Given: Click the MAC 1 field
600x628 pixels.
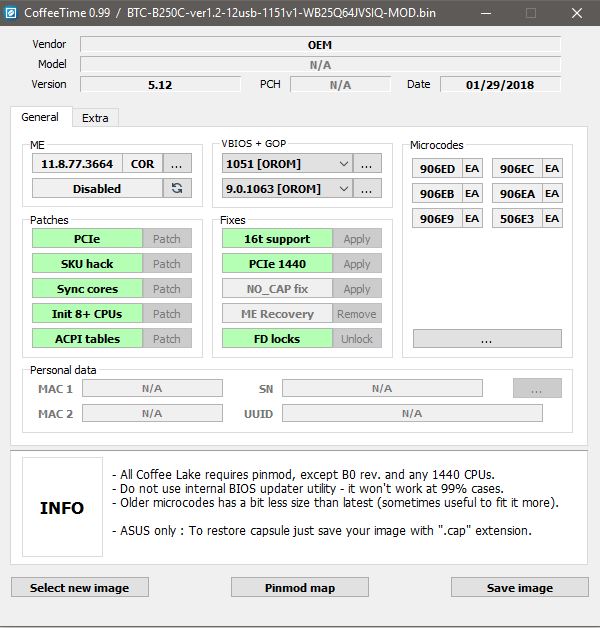Looking at the screenshot, I should point(152,388).
